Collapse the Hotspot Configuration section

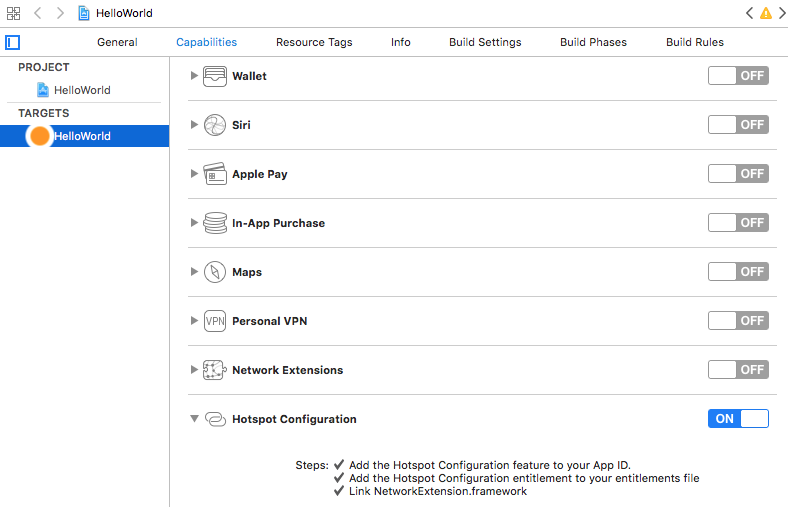(194, 419)
